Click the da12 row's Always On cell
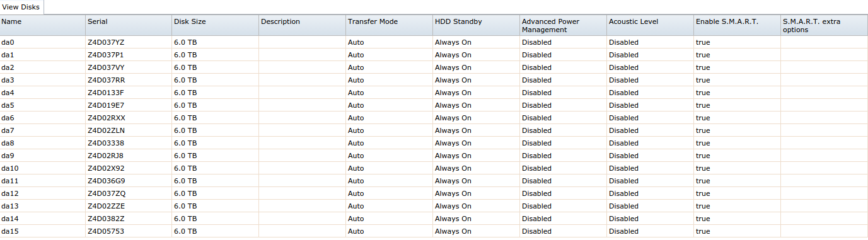This screenshot has height=240, width=868. point(453,193)
